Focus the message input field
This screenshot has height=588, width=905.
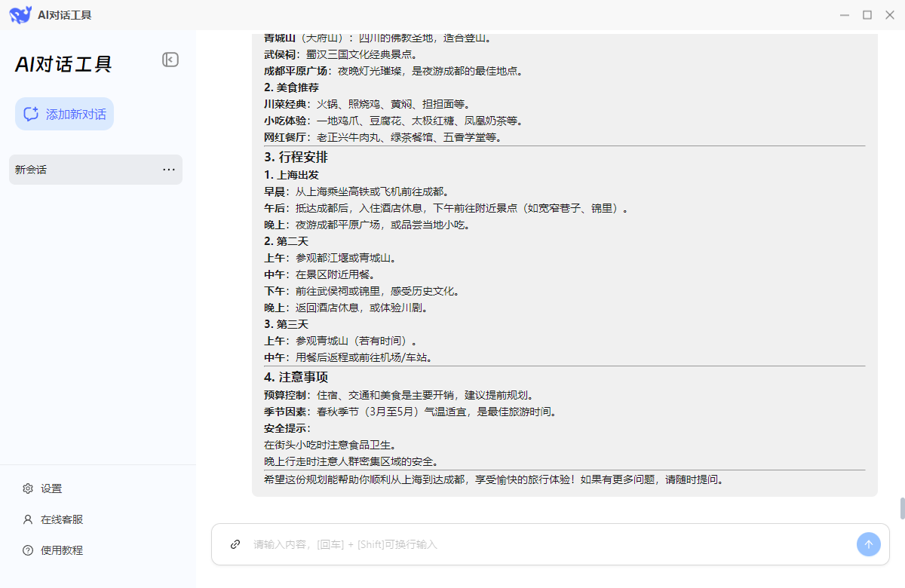(551, 544)
